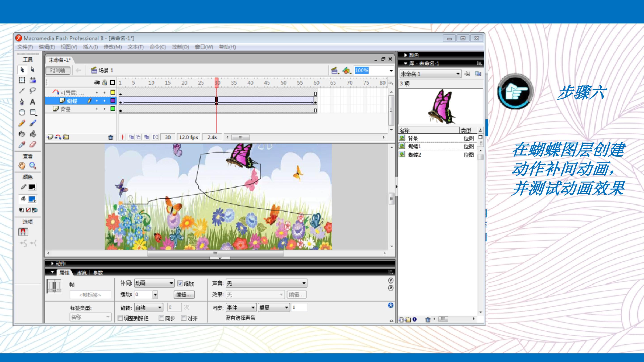Image resolution: width=644 pixels, height=362 pixels.
Task: Click the fill color swatch
Action: (x=32, y=199)
